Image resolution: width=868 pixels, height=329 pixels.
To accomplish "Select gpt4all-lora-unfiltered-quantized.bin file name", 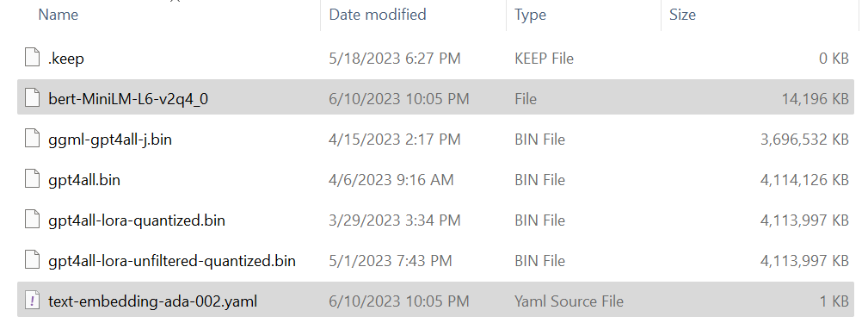I will [171, 261].
